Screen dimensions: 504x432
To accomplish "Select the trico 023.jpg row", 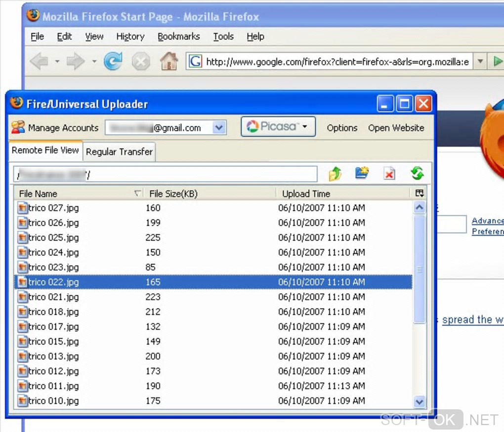I will coord(213,267).
